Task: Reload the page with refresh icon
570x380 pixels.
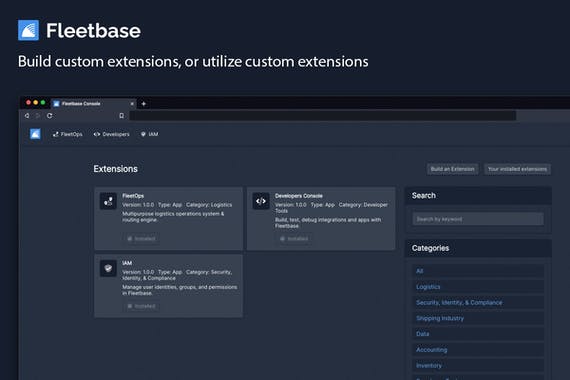Action: click(x=49, y=116)
